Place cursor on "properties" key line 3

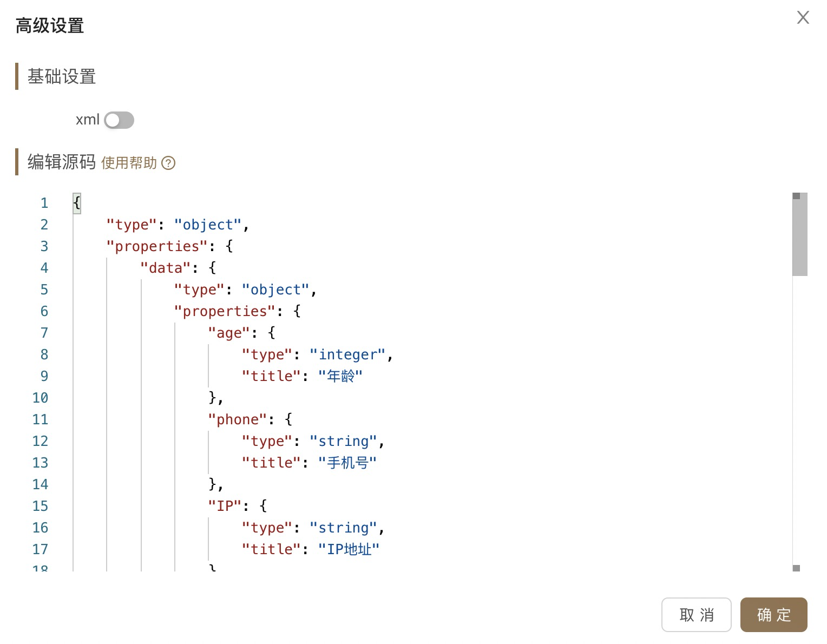(x=157, y=246)
